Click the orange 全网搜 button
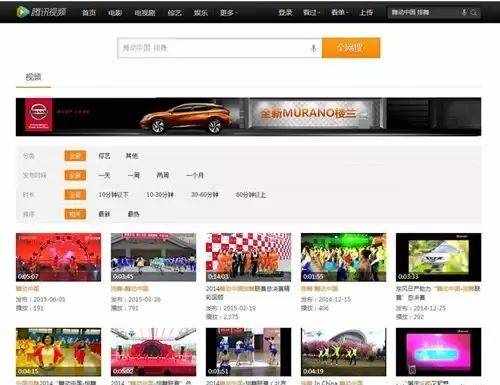The width and height of the screenshot is (500, 385). [x=351, y=48]
